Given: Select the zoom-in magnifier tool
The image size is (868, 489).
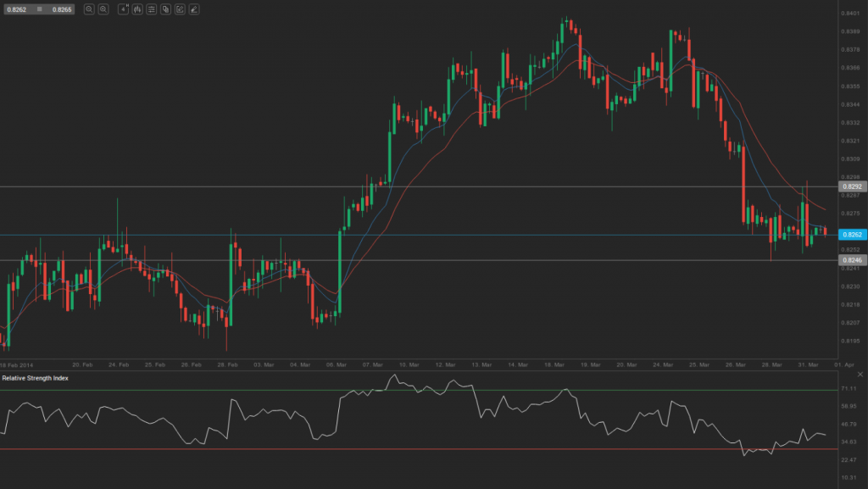Looking at the screenshot, I should (103, 10).
